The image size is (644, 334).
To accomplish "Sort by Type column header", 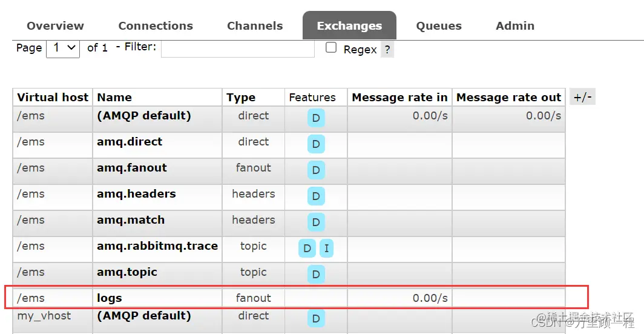I will [x=241, y=98].
